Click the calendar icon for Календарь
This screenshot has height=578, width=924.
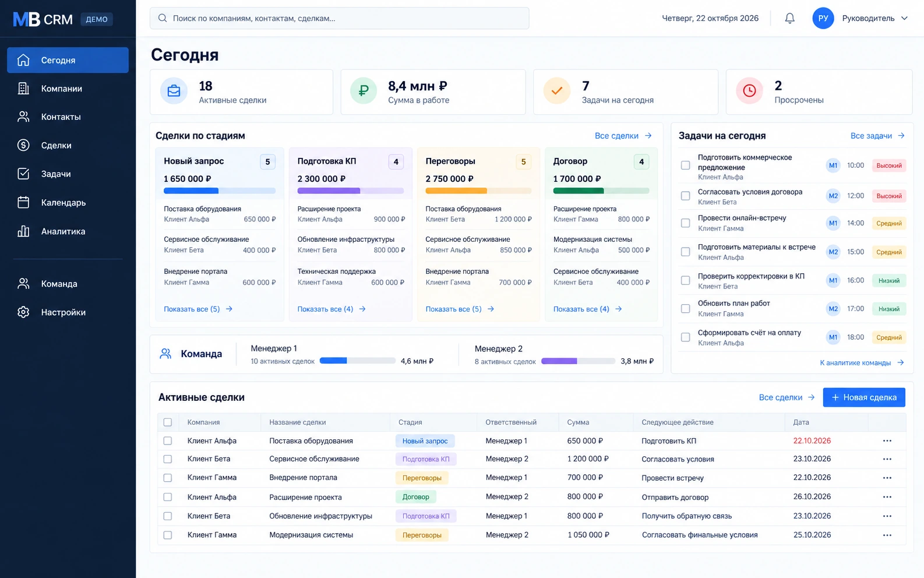click(23, 202)
